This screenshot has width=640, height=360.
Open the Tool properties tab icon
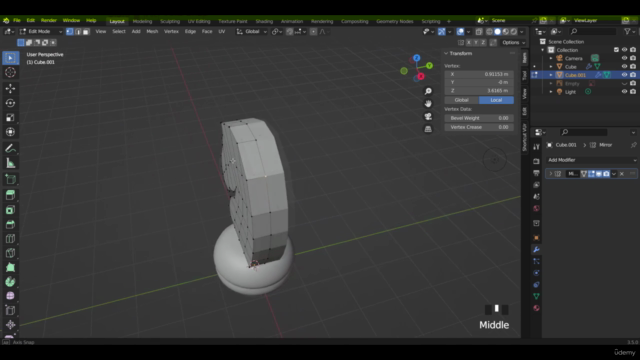(536, 147)
